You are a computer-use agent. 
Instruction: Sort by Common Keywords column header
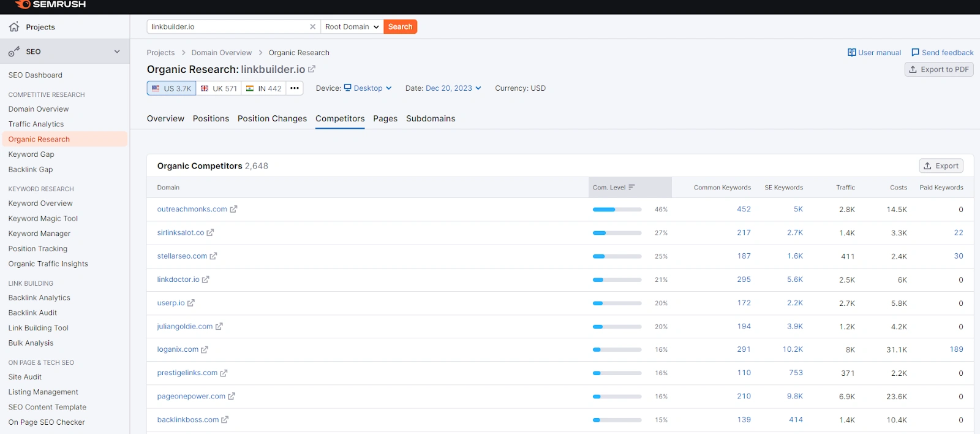[722, 188]
